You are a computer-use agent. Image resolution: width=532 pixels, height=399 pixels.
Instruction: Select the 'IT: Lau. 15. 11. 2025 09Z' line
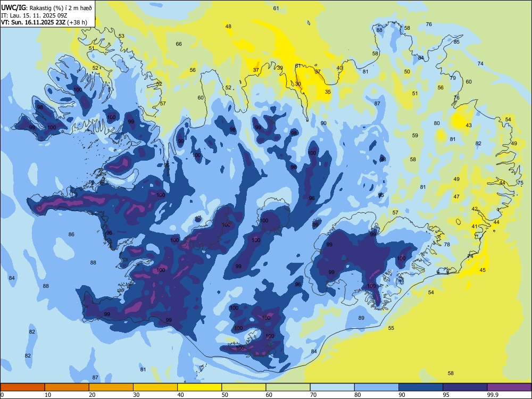coord(34,15)
